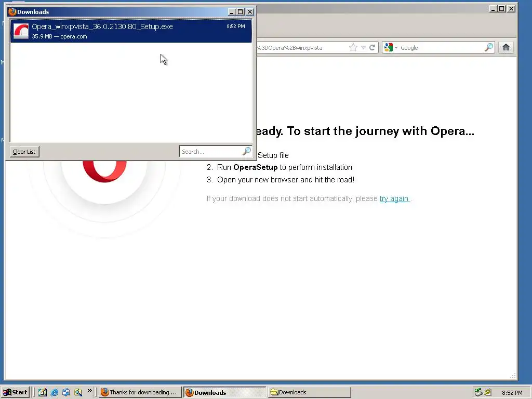
Task: Maximize the Downloads window
Action: point(241,12)
